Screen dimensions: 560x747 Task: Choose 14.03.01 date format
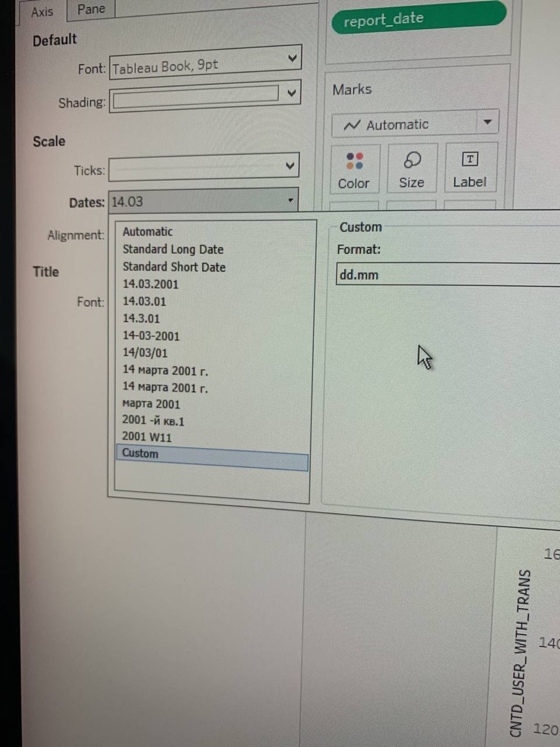tap(144, 302)
